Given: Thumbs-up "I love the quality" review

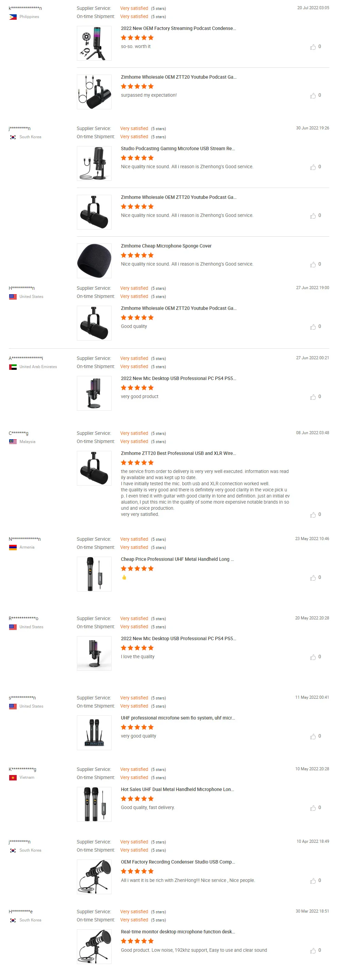Looking at the screenshot, I should 313,658.
